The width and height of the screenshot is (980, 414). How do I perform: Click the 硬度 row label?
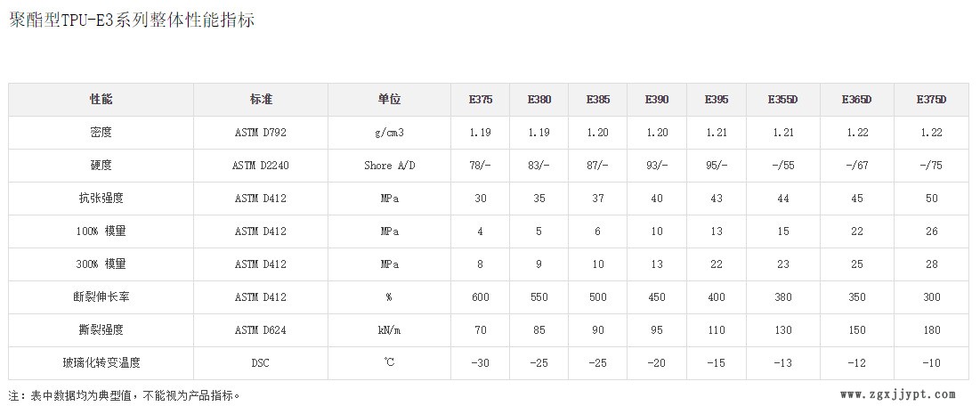click(101, 165)
